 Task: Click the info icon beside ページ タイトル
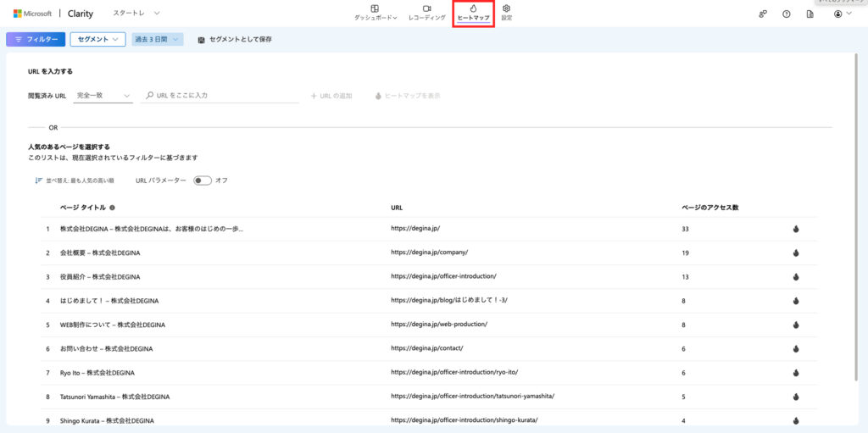pos(112,208)
